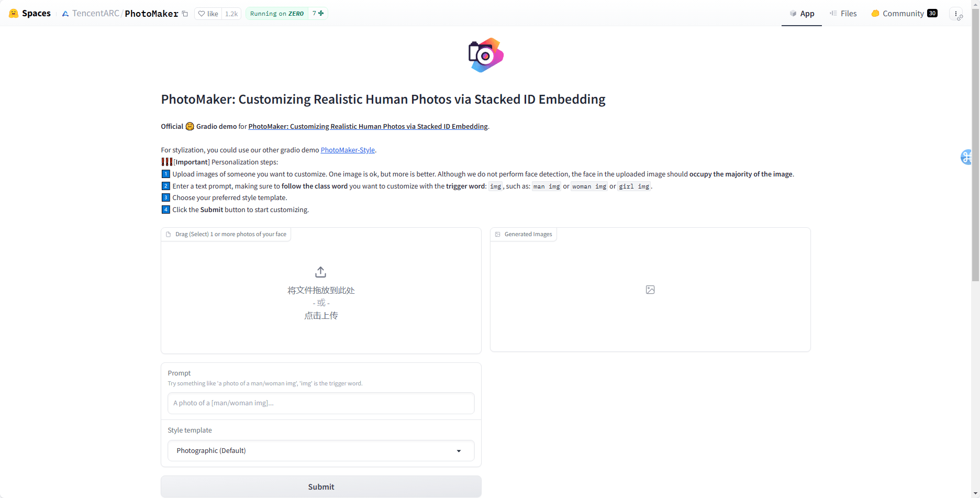Screen dimensions: 980x498
Task: Click the dropdown arrow beside Photographic (Default)
Action: point(459,451)
